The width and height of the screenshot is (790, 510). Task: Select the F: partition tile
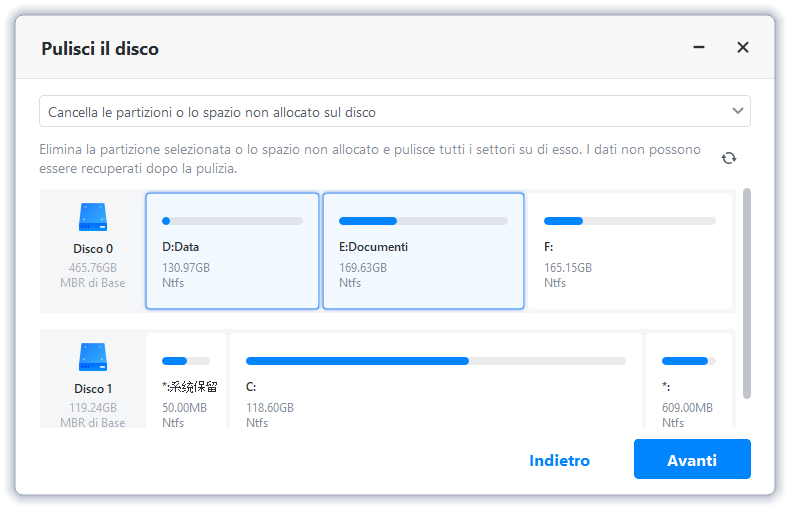(629, 251)
